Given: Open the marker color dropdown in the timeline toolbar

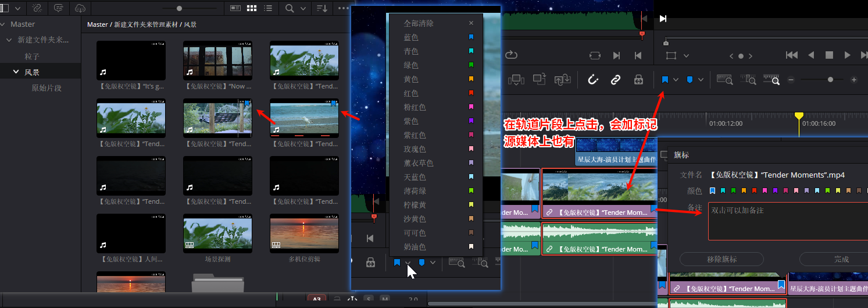Looking at the screenshot, I should 701,80.
